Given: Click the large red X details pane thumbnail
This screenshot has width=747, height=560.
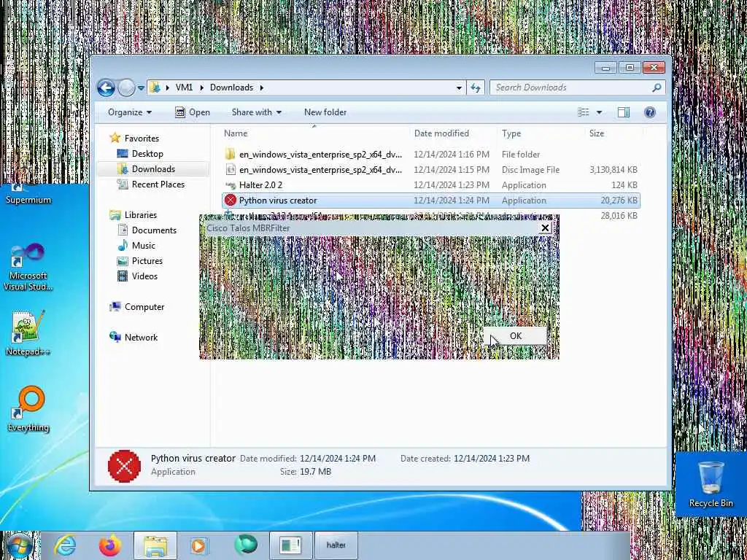Looking at the screenshot, I should click(124, 466).
